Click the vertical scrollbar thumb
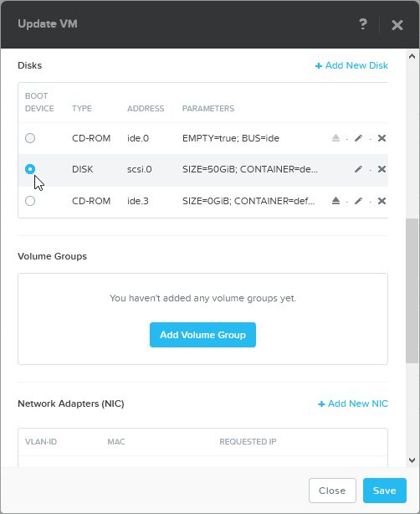The height and width of the screenshot is (514, 420). [412, 290]
